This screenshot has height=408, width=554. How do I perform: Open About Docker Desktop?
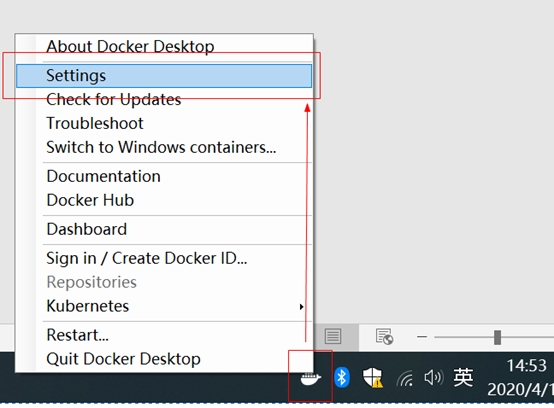click(x=164, y=46)
